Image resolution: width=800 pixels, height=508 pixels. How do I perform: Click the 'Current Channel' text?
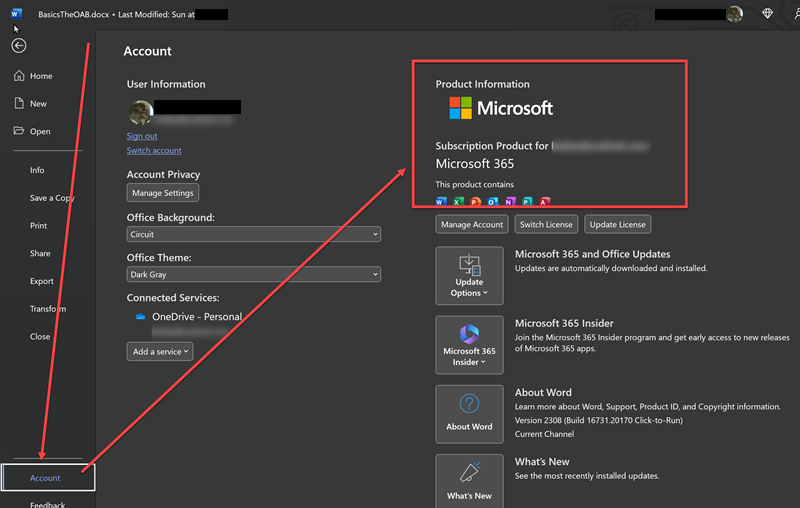(544, 434)
